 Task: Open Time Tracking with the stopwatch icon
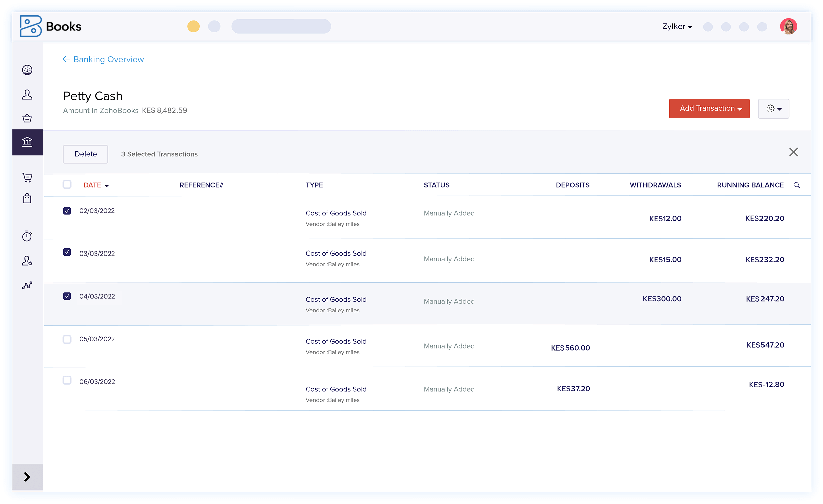coord(27,236)
